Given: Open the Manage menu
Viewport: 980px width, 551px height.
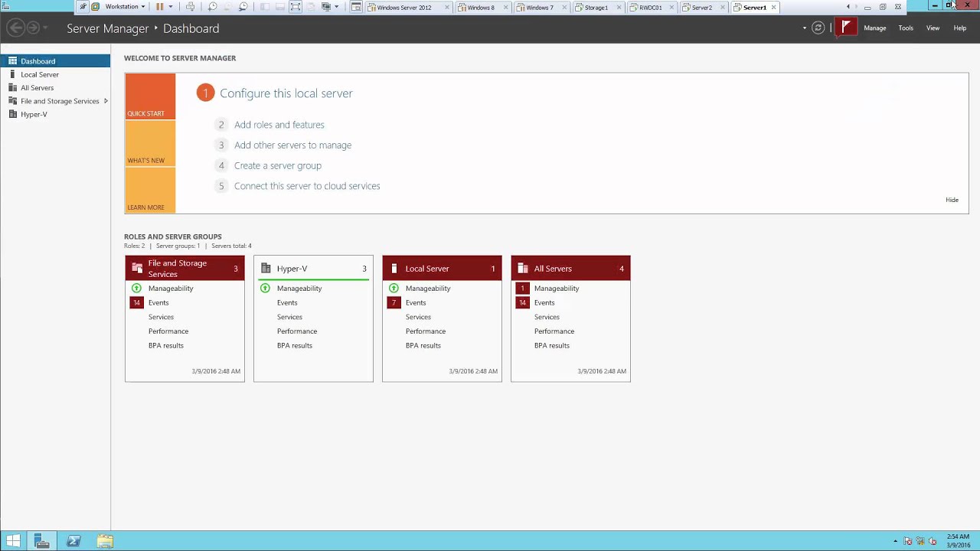Looking at the screenshot, I should tap(875, 28).
